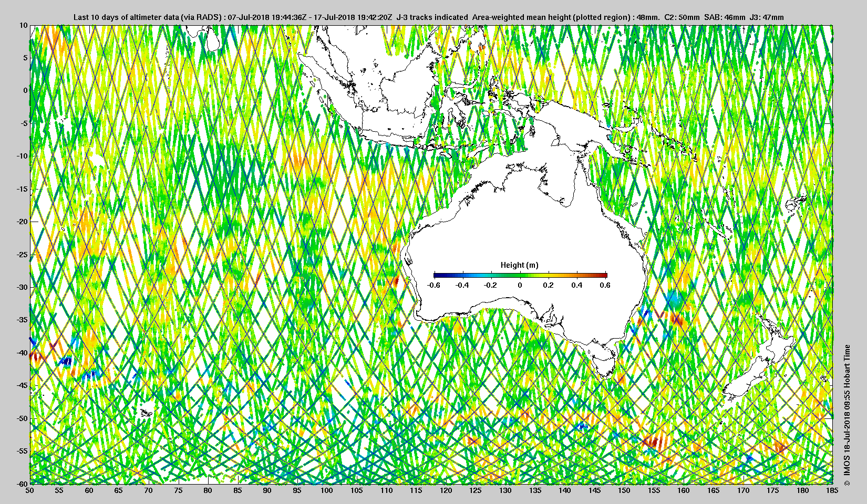Viewport: 867px width, 504px height.
Task: Click x-axis longitude label 55
Action: (x=59, y=491)
